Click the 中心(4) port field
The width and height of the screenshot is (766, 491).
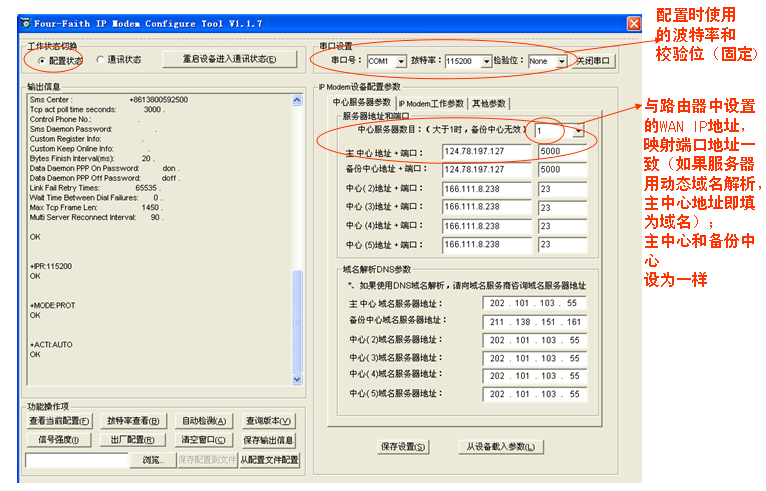click(x=562, y=226)
